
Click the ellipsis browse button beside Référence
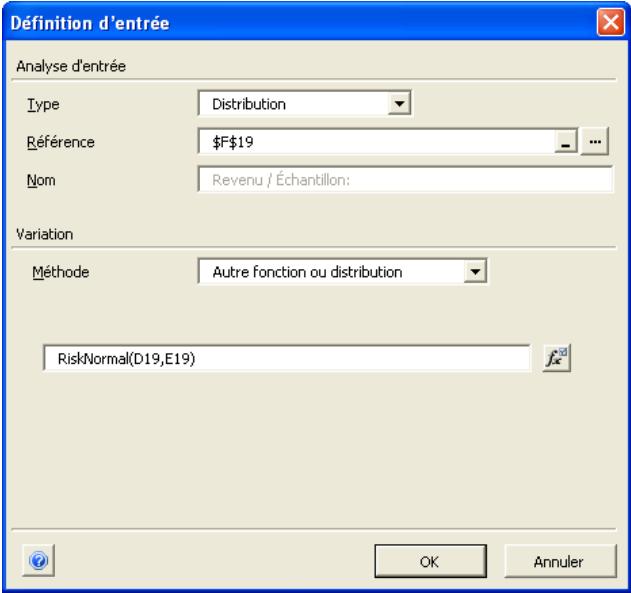click(x=598, y=143)
